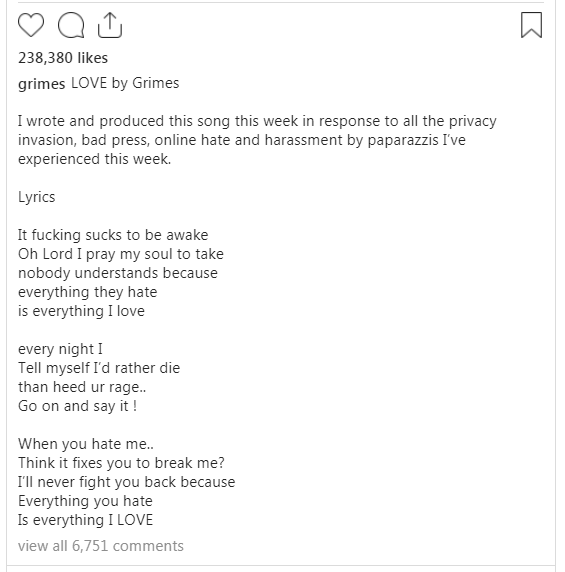Open comments via the speech bubble icon

click(x=71, y=25)
